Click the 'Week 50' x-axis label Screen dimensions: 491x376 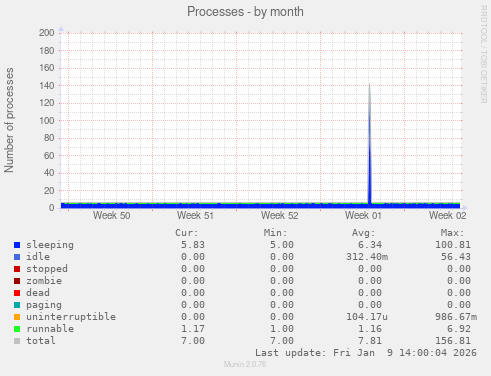click(x=112, y=215)
